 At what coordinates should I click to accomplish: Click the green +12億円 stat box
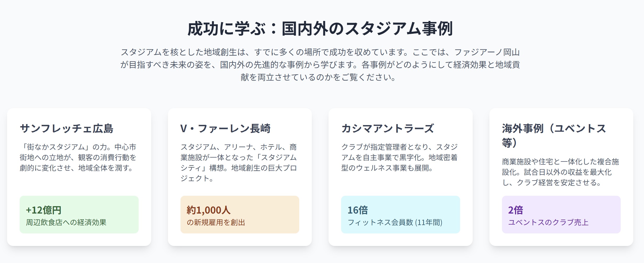(79, 215)
